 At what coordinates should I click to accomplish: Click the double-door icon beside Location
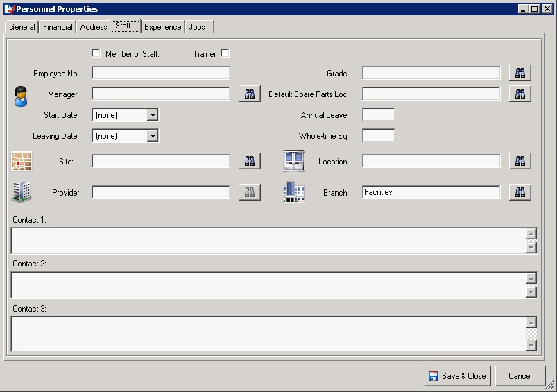[294, 161]
